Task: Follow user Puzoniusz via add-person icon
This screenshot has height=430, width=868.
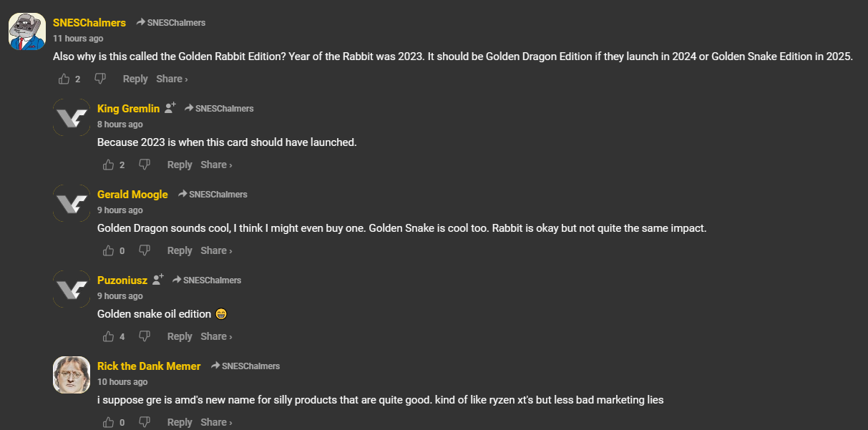Action: 158,280
